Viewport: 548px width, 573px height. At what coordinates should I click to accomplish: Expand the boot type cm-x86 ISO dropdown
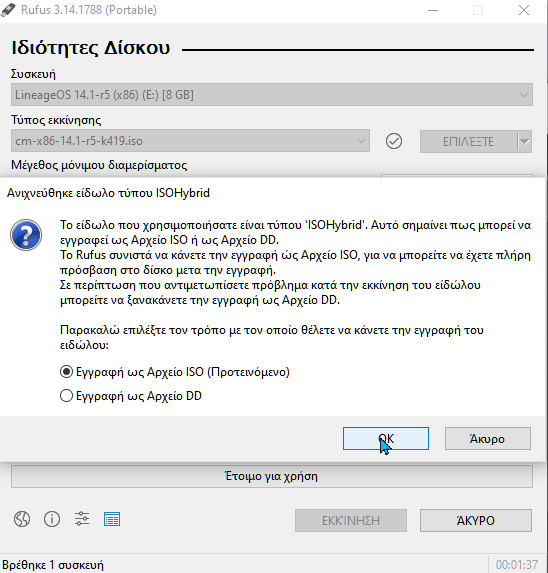pyautogui.click(x=190, y=141)
